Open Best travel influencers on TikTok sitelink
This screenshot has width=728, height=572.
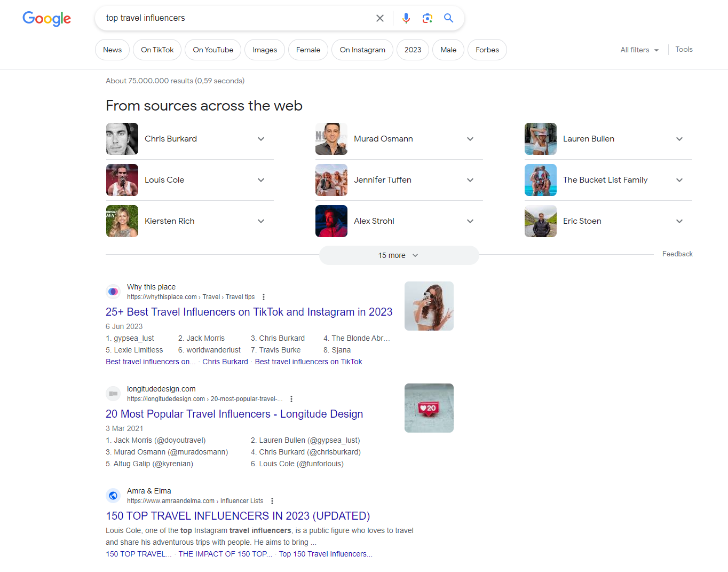click(x=308, y=362)
